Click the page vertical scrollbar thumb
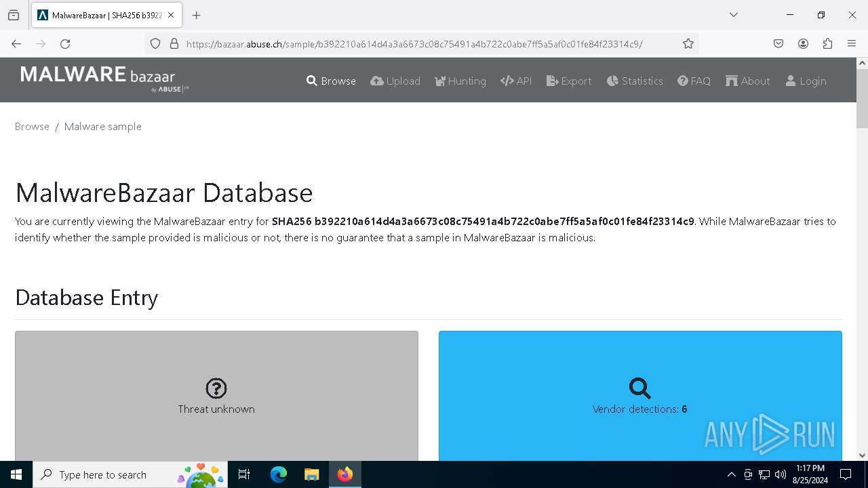The width and height of the screenshot is (868, 488). tap(862, 98)
